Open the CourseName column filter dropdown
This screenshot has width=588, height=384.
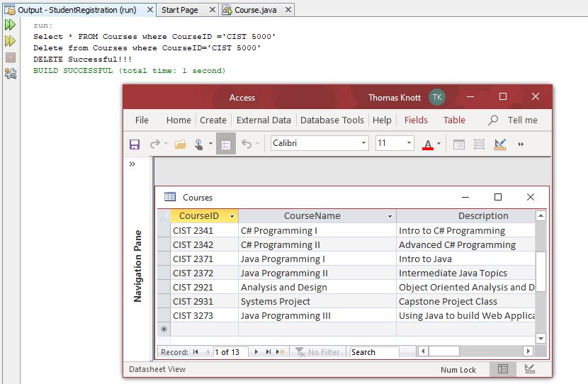pyautogui.click(x=390, y=216)
